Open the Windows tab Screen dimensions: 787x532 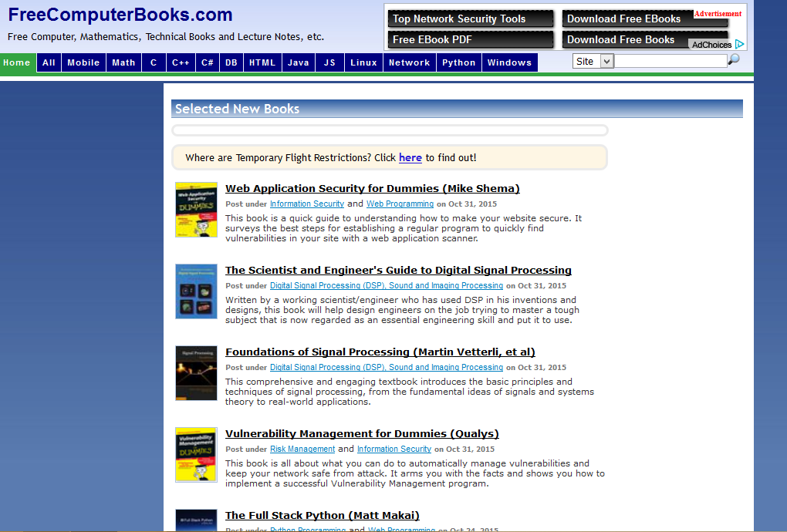tap(509, 62)
